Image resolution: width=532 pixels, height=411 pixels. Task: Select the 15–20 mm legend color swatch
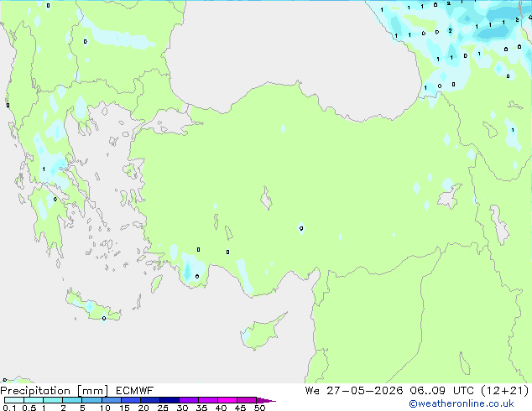130,400
